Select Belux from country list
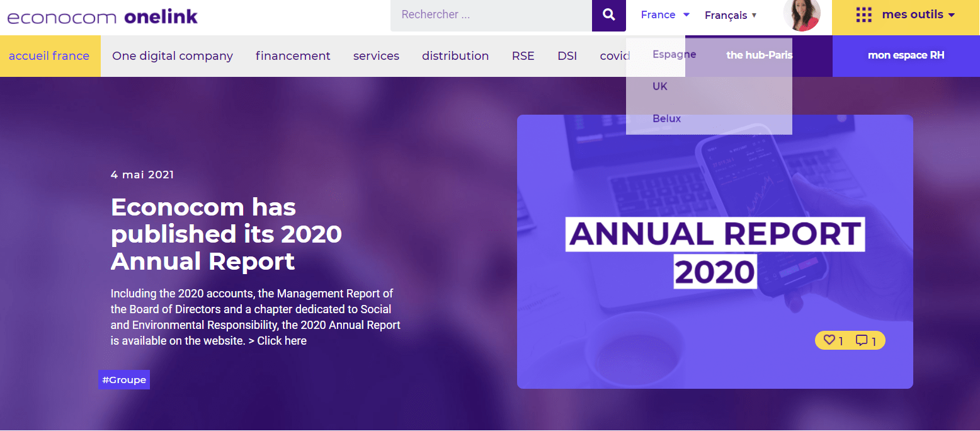Image resolution: width=980 pixels, height=431 pixels. coord(666,118)
